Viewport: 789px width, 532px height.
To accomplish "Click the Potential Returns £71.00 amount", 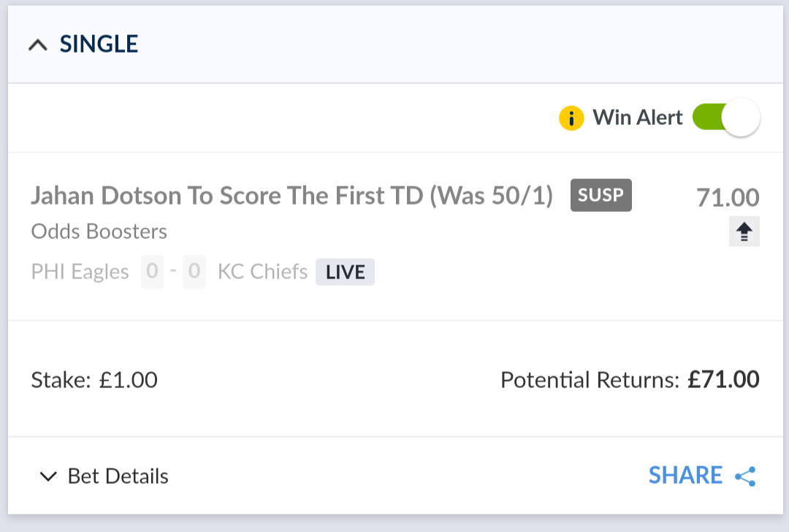I will point(723,380).
